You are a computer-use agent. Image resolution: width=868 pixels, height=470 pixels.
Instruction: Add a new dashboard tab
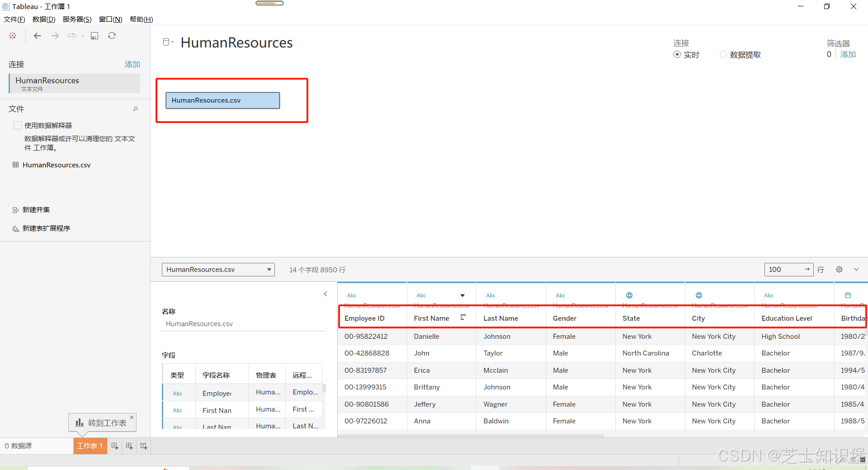[x=129, y=446]
